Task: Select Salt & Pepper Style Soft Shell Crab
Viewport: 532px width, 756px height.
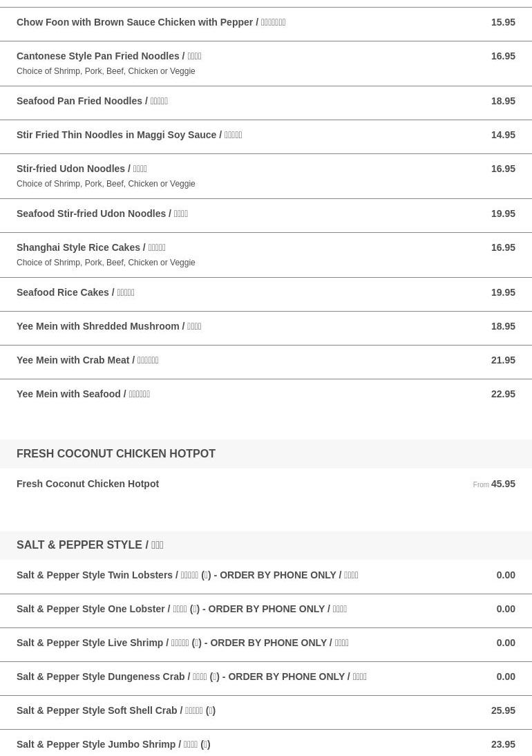Action: point(266,712)
